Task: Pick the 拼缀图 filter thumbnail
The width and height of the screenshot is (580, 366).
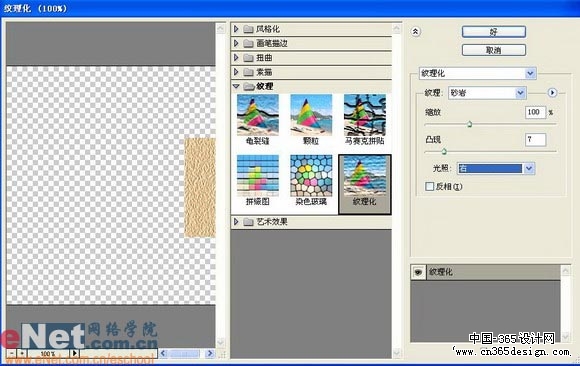Action: coord(258,176)
